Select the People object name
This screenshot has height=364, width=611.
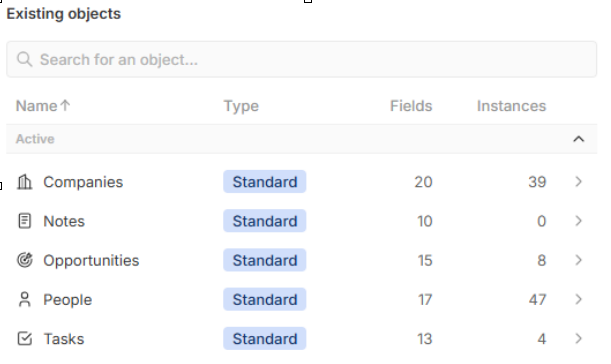[x=67, y=300]
